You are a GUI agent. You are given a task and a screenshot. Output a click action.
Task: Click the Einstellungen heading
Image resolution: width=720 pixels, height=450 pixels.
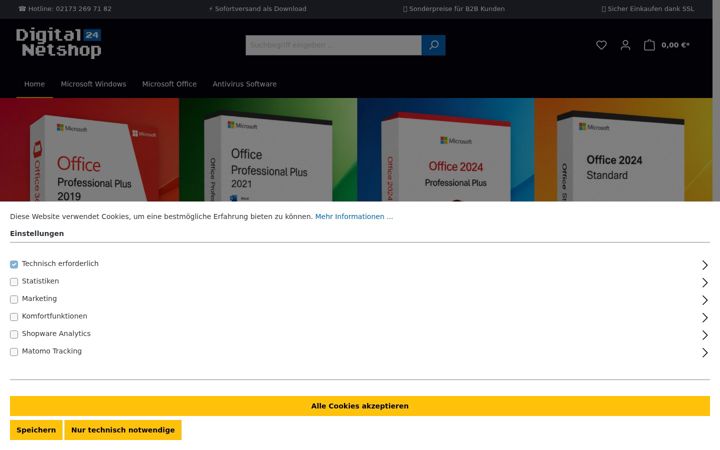point(37,233)
